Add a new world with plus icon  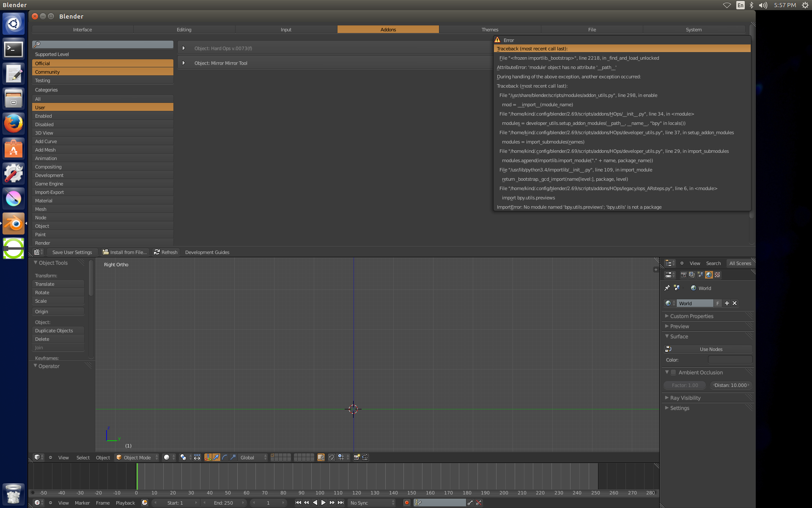click(727, 303)
